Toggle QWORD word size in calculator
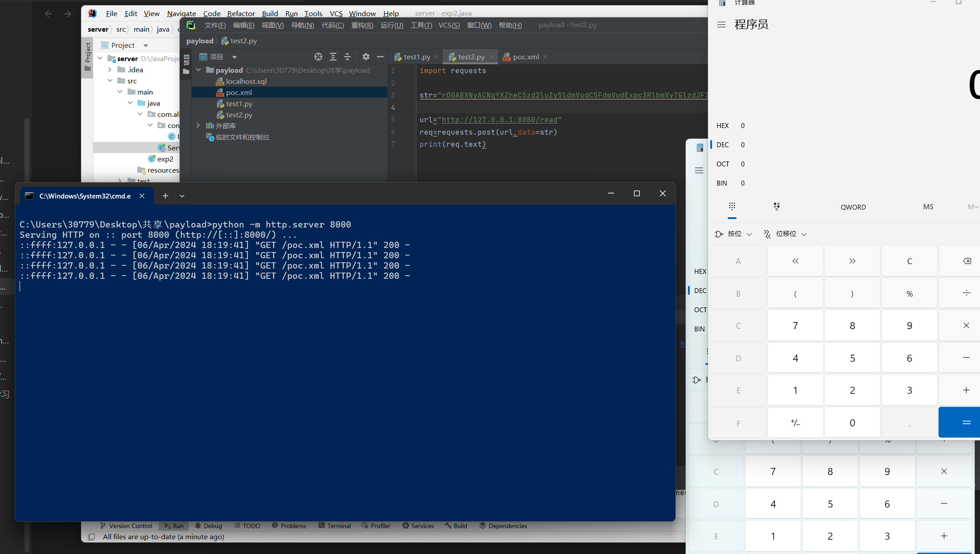Viewport: 980px width, 554px height. click(x=853, y=207)
